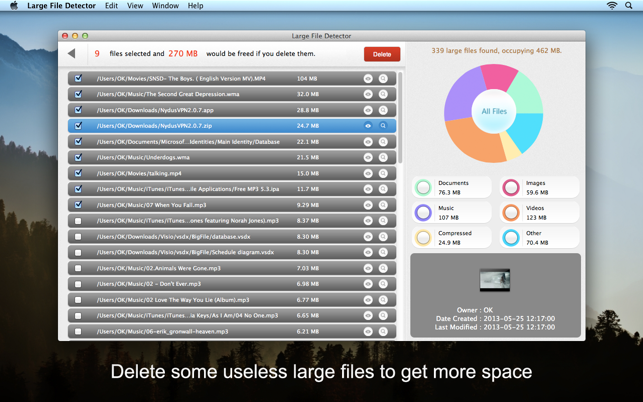This screenshot has width=643, height=402.
Task: Reveal NydusVPN2.0.7.app with magnifier icon
Action: [383, 110]
